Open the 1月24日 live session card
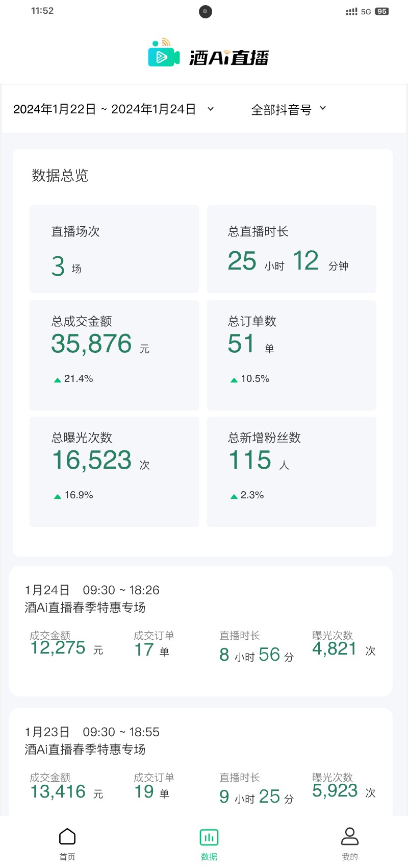Viewport: 408px width, 868px height. (x=201, y=631)
